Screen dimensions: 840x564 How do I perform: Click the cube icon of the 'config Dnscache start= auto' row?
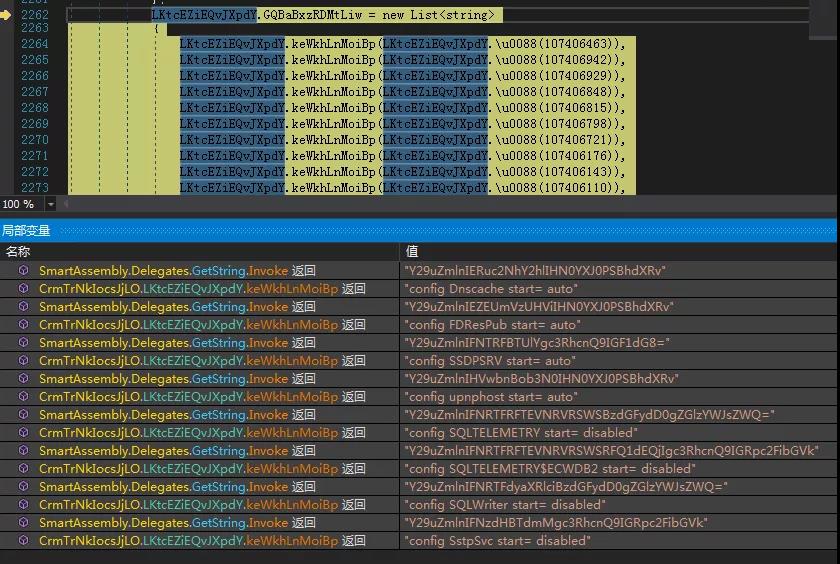pos(23,289)
